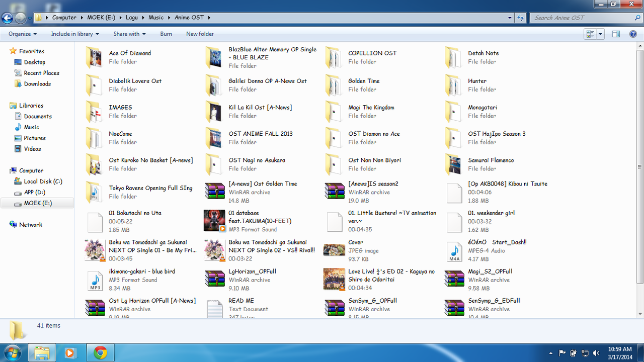Image resolution: width=644 pixels, height=362 pixels.
Task: Open the Help question mark icon
Action: 633,34
